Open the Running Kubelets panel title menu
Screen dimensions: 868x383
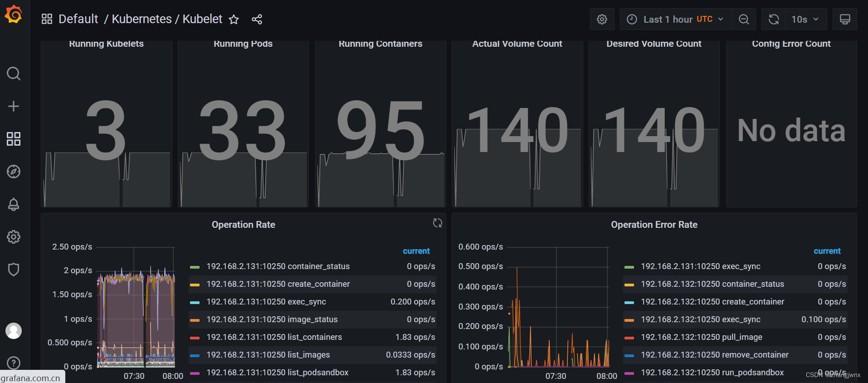(x=106, y=44)
